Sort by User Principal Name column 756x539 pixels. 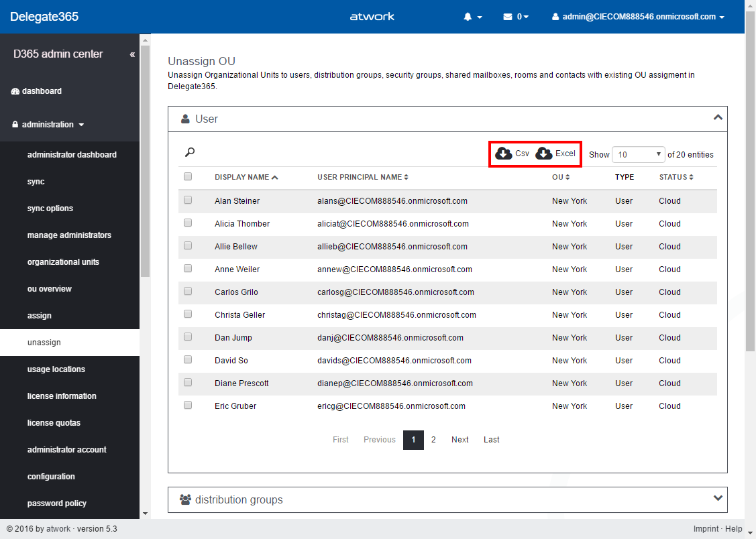pos(362,177)
